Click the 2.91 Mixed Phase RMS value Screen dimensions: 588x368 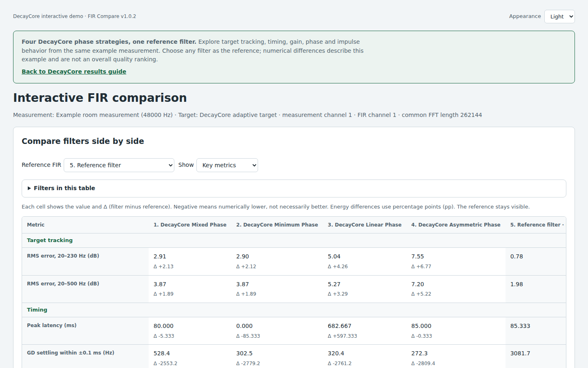pos(160,256)
